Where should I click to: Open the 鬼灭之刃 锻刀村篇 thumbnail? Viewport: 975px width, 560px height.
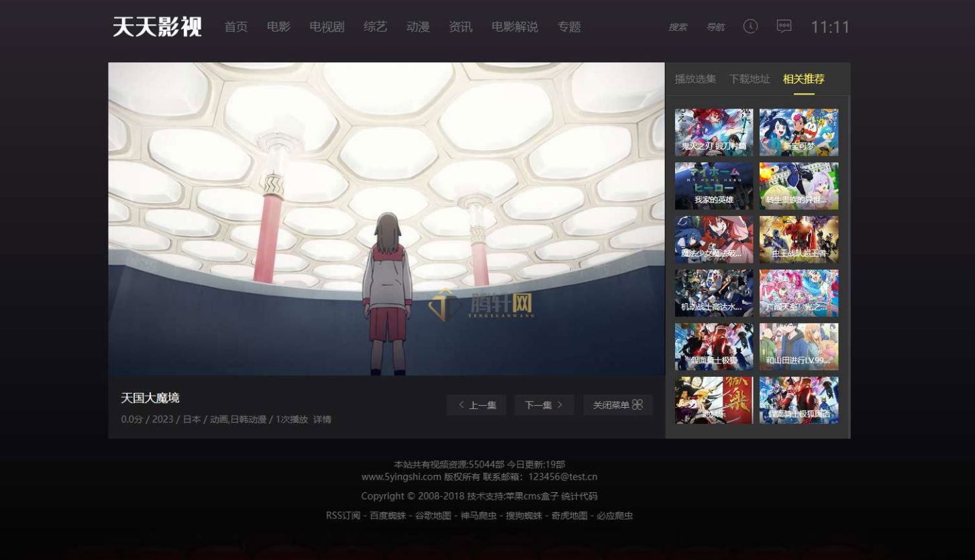[714, 133]
